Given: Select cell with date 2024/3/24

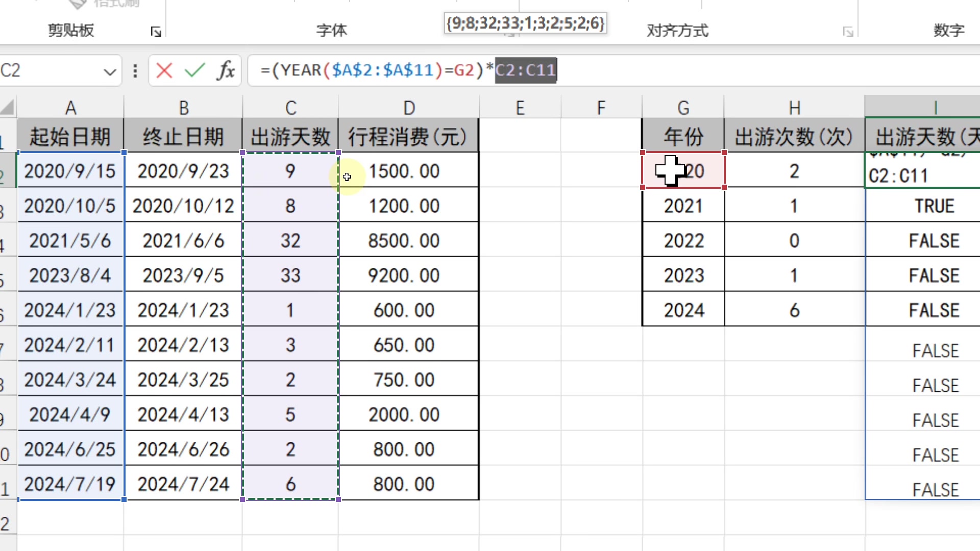Looking at the screenshot, I should [70, 380].
